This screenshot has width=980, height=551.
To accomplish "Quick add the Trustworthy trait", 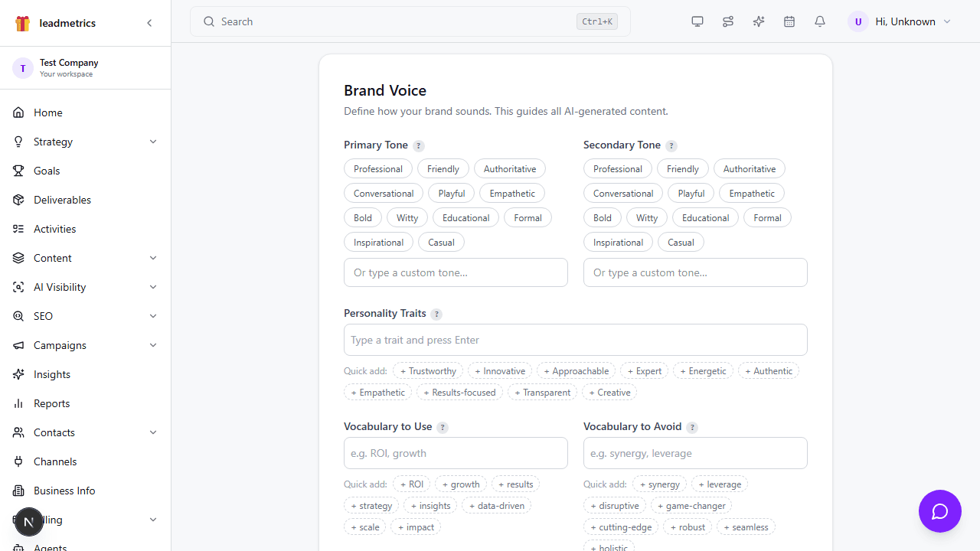I will 428,371.
